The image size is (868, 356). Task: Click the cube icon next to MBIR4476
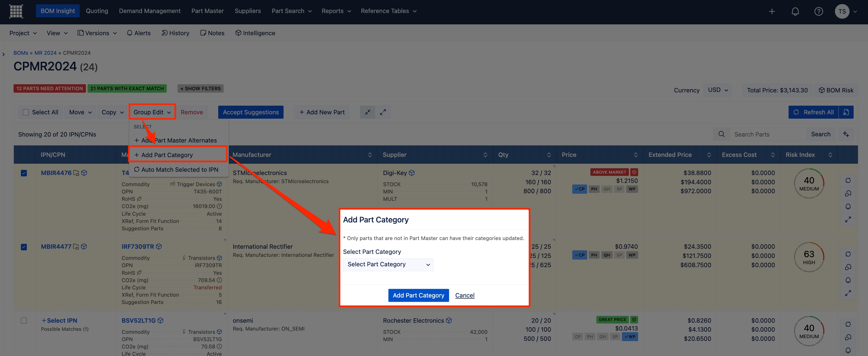84,173
